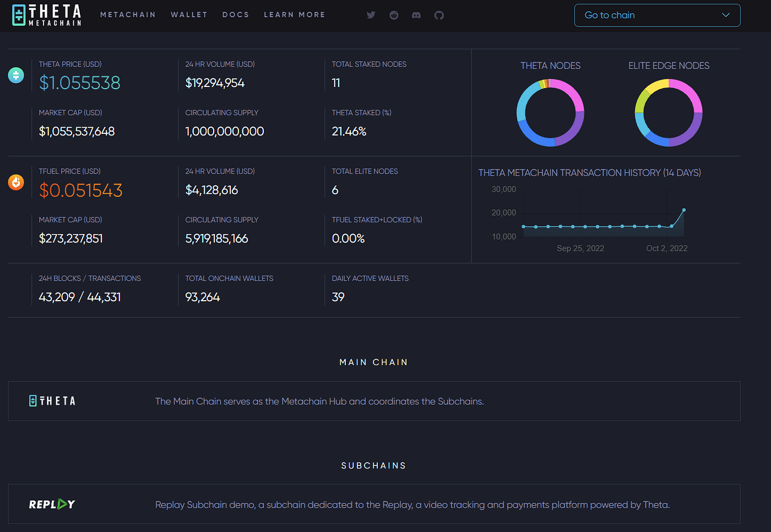Click the orange TFUEL token icon
771x532 pixels.
[x=16, y=182]
